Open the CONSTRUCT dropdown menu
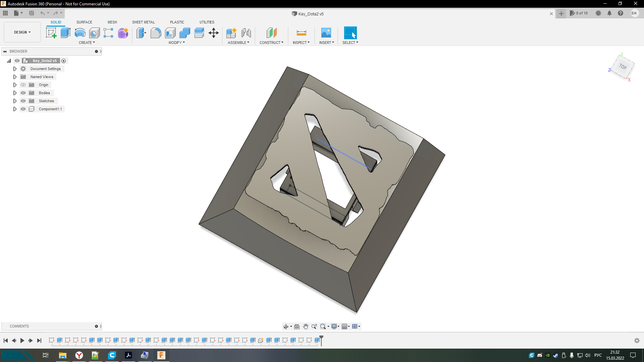 [272, 43]
